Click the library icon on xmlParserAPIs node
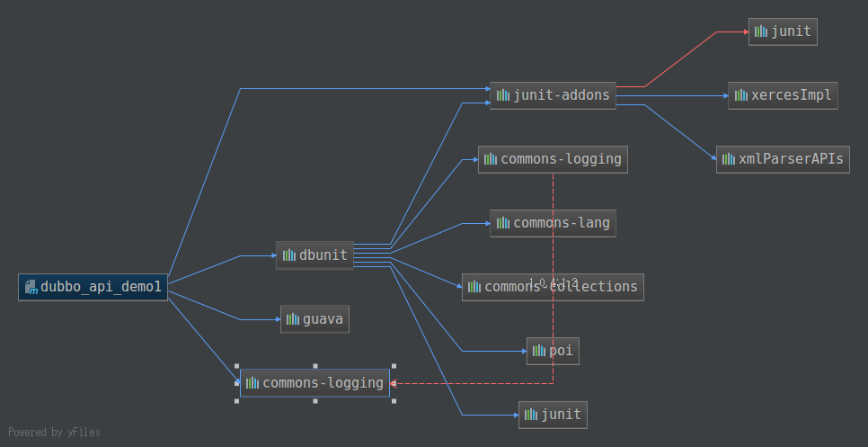This screenshot has height=447, width=868. (x=729, y=159)
